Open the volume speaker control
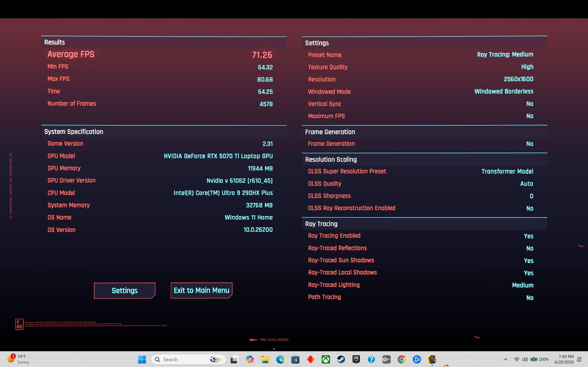 (x=525, y=359)
